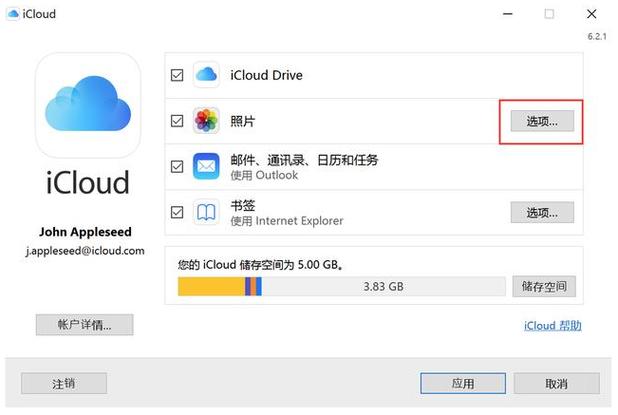Viewport: 618px width, 415px height.
Task: Open 帐户详情 button
Action: point(84,325)
